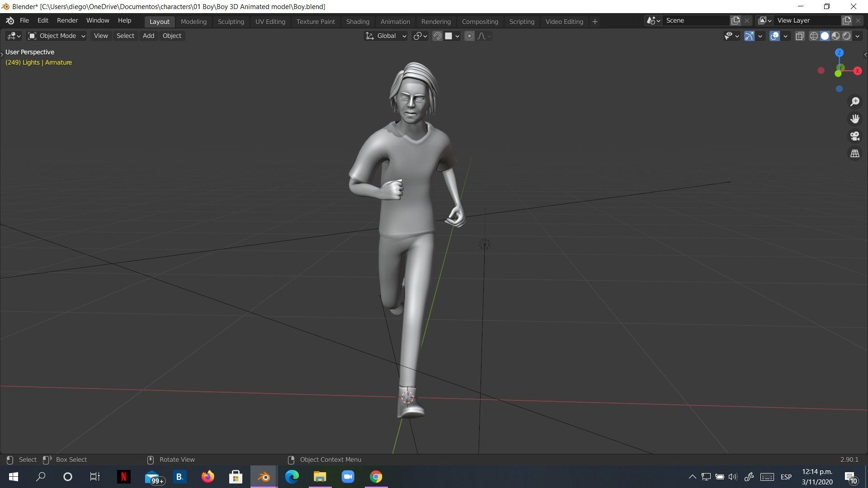Toggle camera view icon
Screen dimensions: 868x488
coord(854,136)
